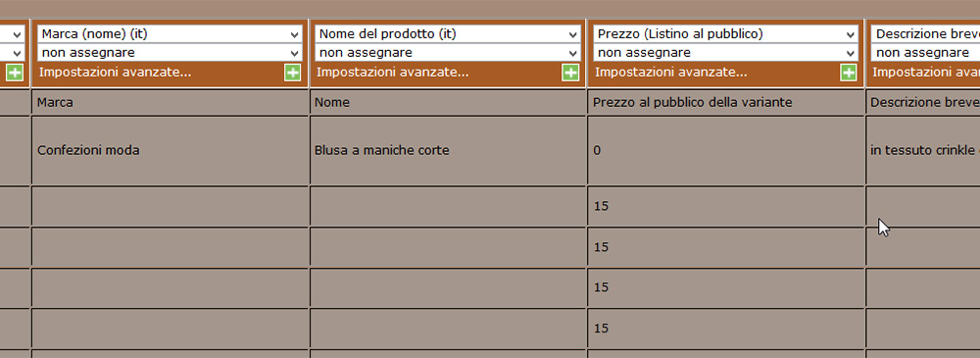Image resolution: width=980 pixels, height=358 pixels.
Task: Select the 'Blusa a maniche corte' cell
Action: click(448, 150)
